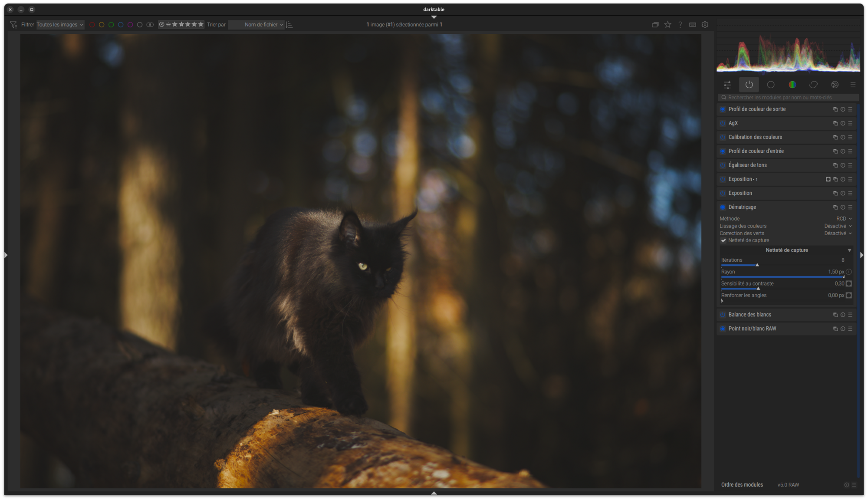Open darktable global preferences gear
Image resolution: width=868 pixels, height=500 pixels.
[705, 25]
